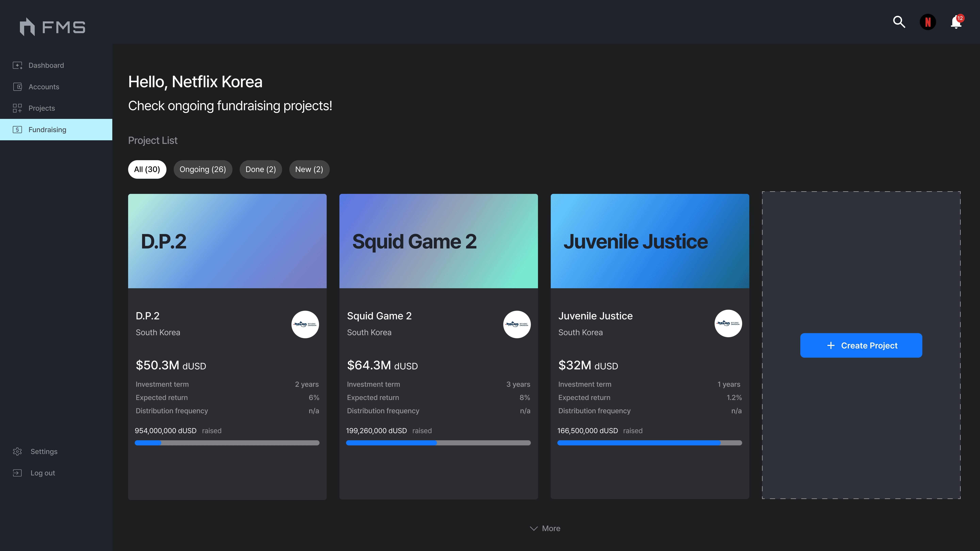This screenshot has height=551, width=980.
Task: Open the notifications bell icon
Action: click(x=956, y=22)
